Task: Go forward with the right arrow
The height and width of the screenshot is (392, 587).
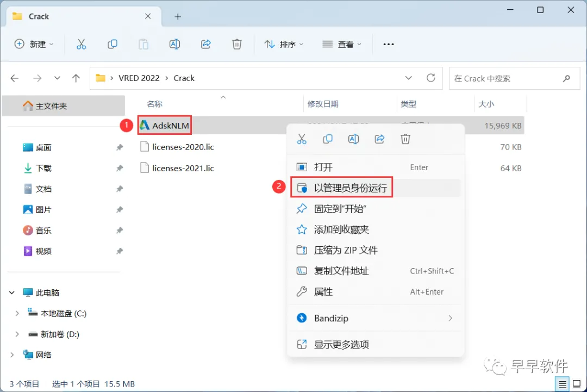Action: tap(37, 78)
